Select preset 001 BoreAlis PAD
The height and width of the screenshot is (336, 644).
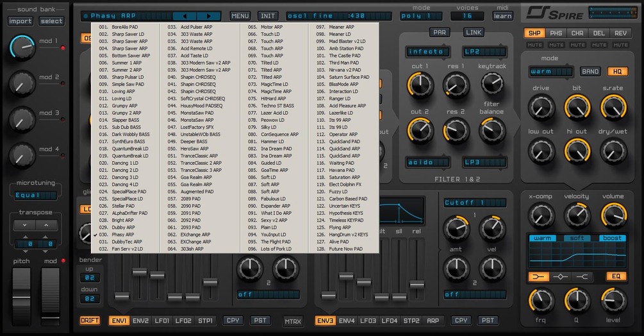125,27
